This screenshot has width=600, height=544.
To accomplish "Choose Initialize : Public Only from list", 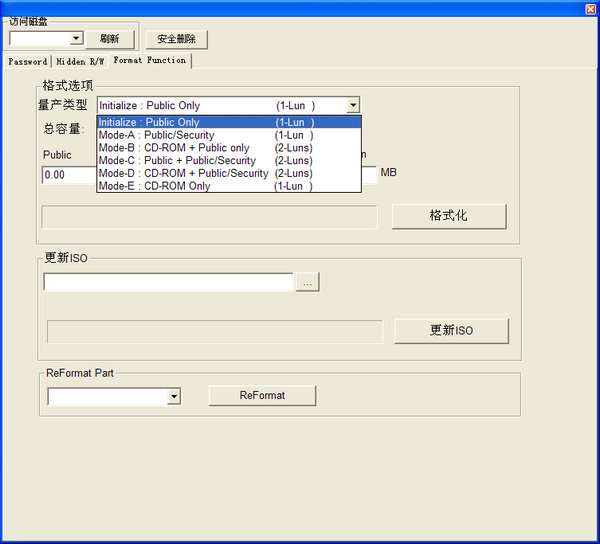I will click(x=229, y=122).
